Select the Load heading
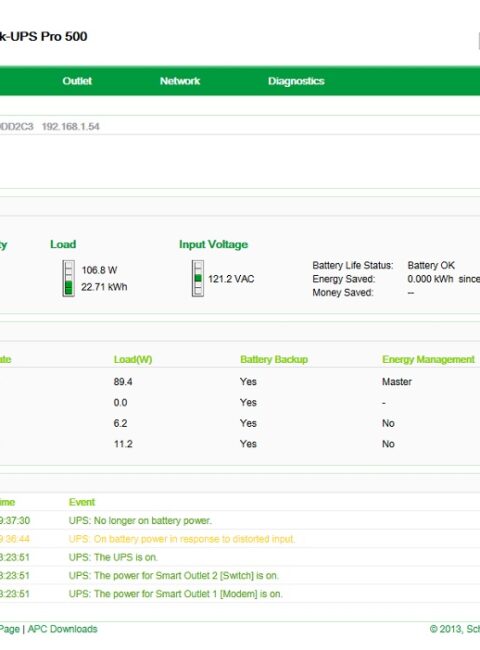Screen dimensions: 480x650 pos(63,244)
